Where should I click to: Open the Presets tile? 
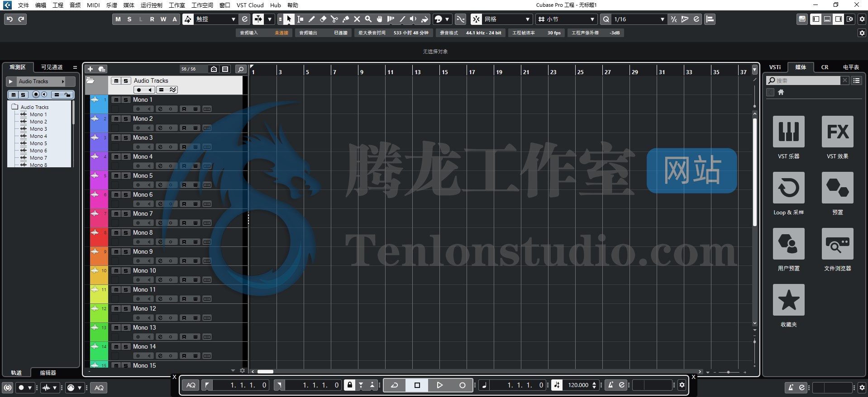(x=837, y=188)
